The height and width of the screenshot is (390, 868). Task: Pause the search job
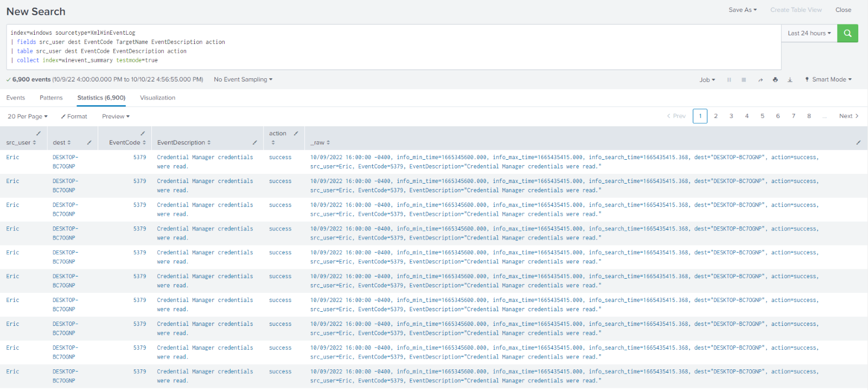729,80
